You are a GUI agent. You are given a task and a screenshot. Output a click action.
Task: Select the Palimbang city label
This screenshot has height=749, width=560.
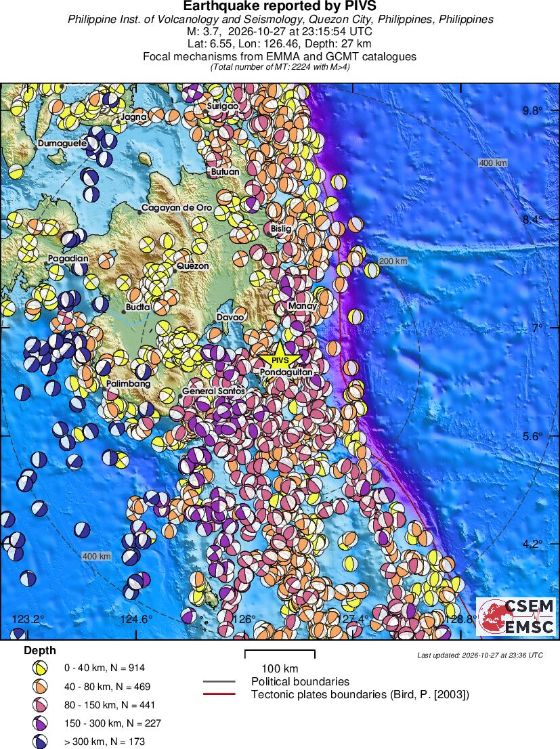(128, 383)
